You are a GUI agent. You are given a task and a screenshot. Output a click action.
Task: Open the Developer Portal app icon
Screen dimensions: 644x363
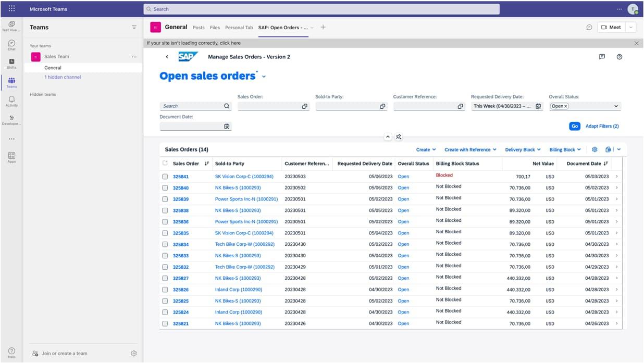11,120
